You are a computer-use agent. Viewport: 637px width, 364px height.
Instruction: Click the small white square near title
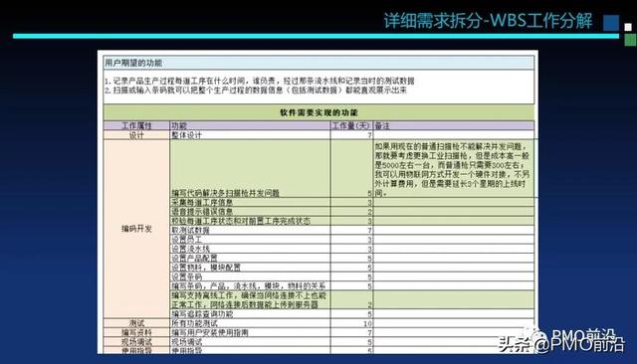628,27
